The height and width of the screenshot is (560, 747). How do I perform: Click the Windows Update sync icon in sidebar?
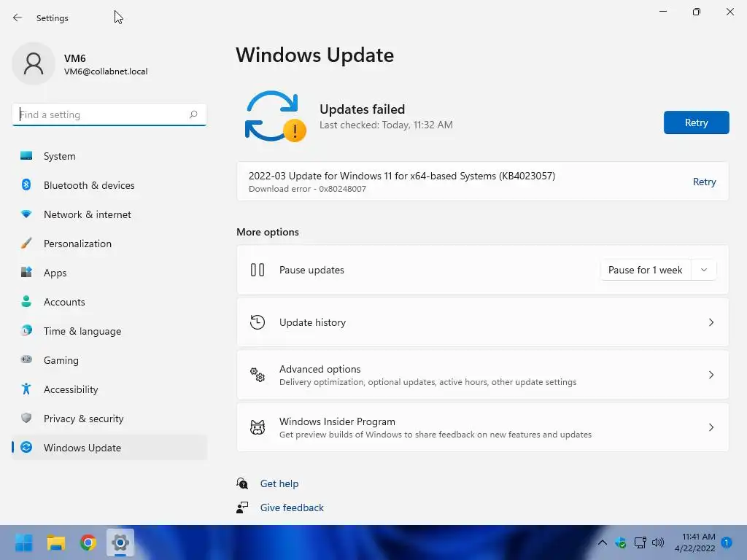(26, 447)
